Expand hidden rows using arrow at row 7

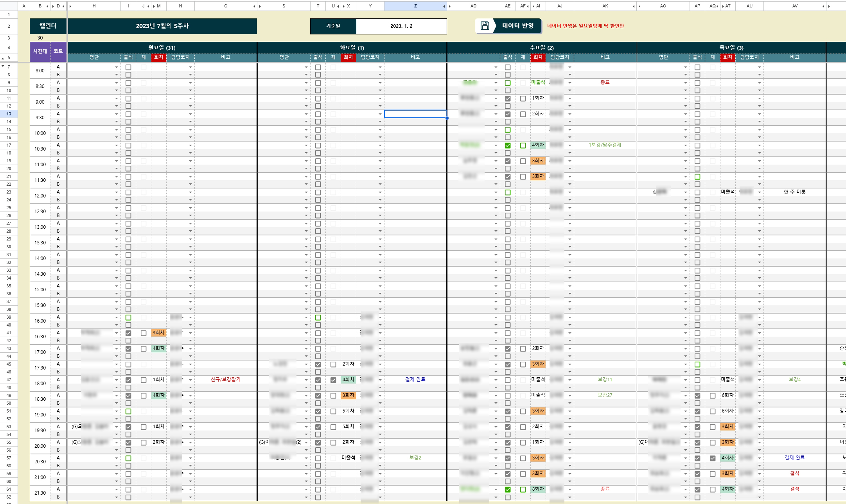point(3,66)
